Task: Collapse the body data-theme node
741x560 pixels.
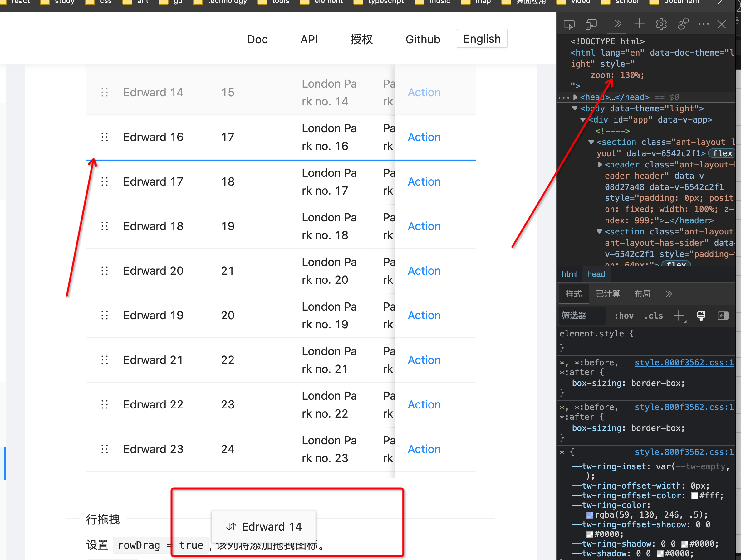Action: pyautogui.click(x=575, y=109)
